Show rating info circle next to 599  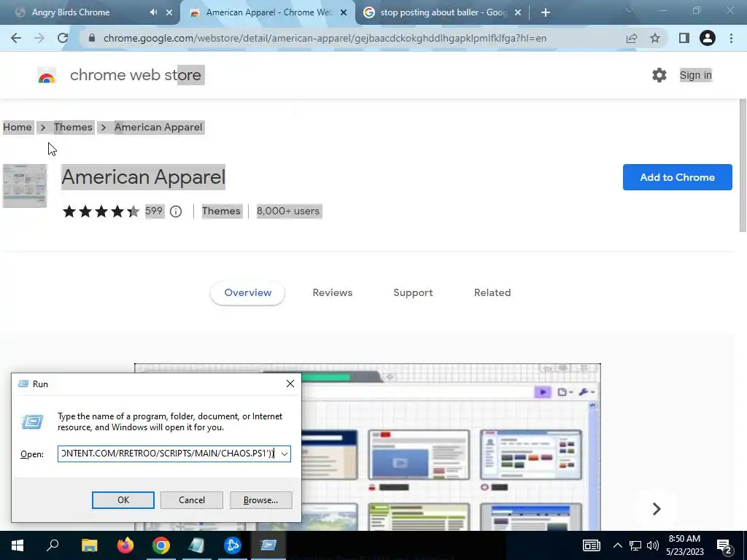[176, 211]
